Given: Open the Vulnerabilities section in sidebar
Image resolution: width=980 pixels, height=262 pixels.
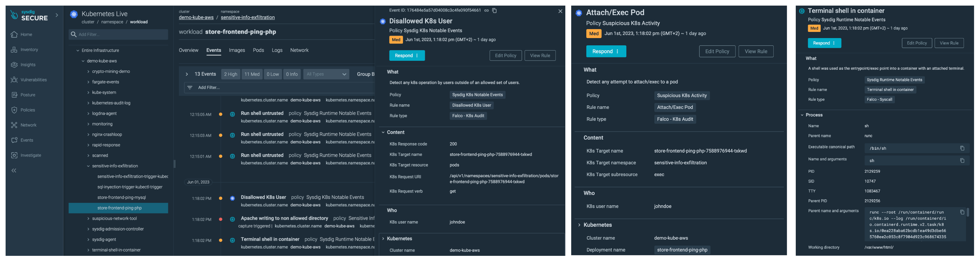Looking at the screenshot, I should (29, 80).
